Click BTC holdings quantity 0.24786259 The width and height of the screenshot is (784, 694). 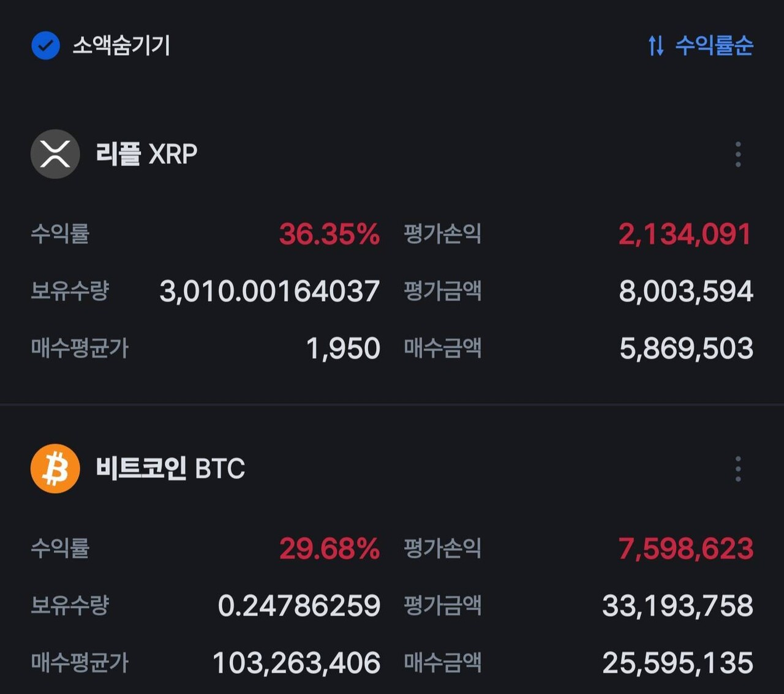point(299,606)
